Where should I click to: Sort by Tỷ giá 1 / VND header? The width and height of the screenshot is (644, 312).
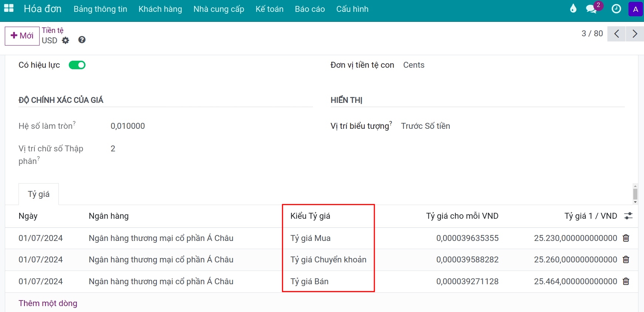[x=591, y=216]
